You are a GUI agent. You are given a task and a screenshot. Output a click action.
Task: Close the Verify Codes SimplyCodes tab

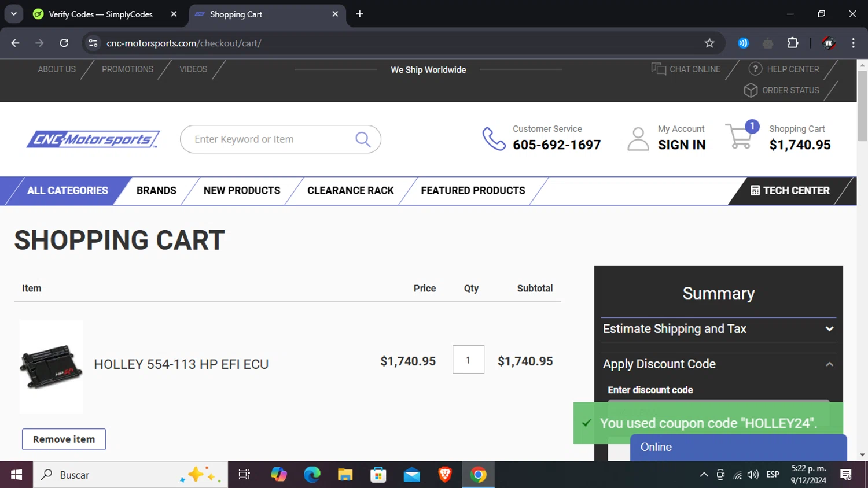(174, 14)
